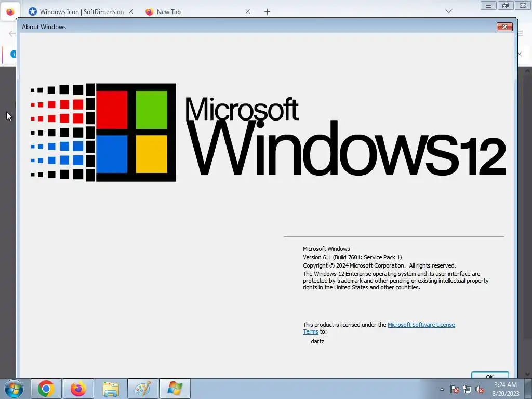Open a new Firefox tab with plus button
The image size is (532, 399).
pyautogui.click(x=268, y=12)
